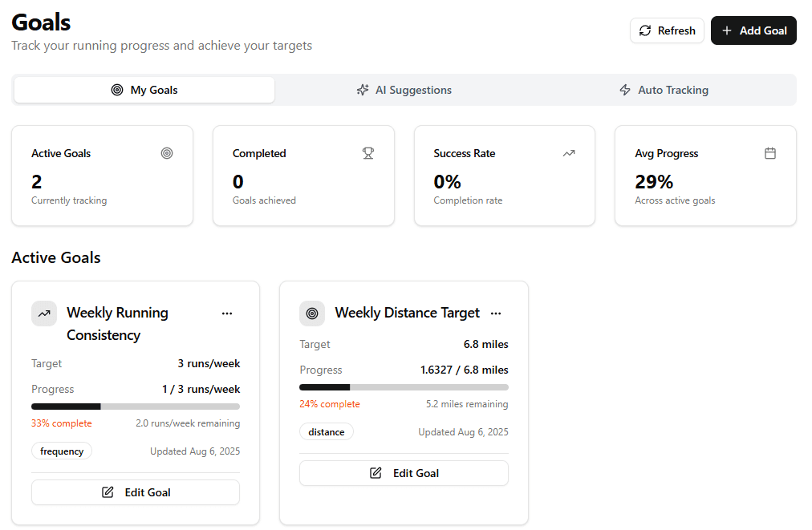Viewport: 812px width, 530px height.
Task: Open the Auto Tracking tab
Action: click(664, 90)
